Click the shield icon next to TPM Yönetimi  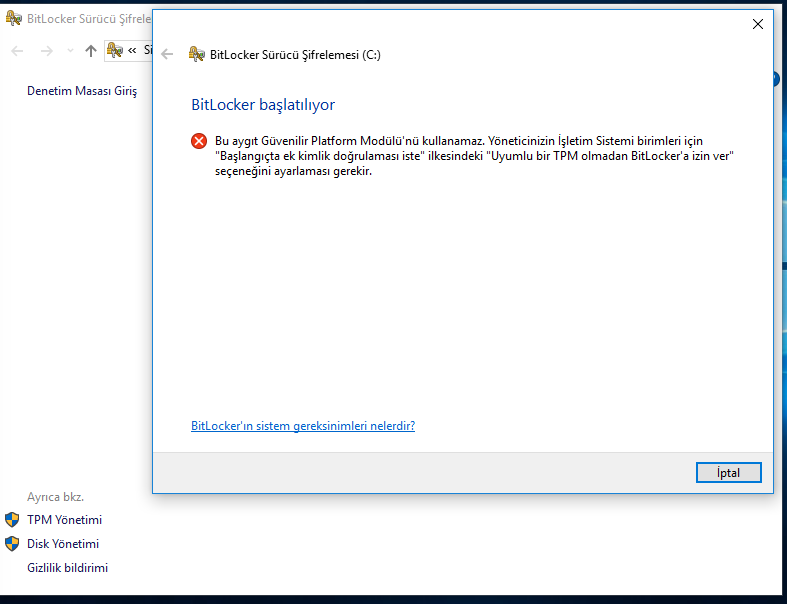tap(12, 520)
